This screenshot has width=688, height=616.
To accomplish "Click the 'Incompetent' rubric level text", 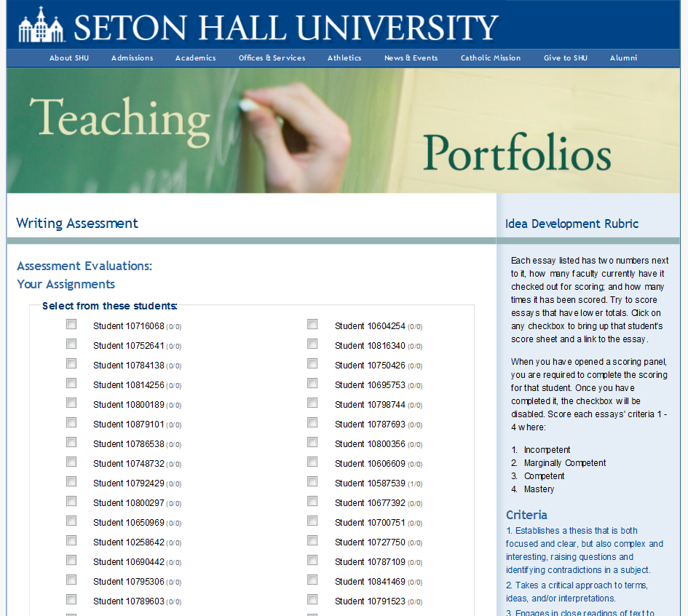I will 547,450.
